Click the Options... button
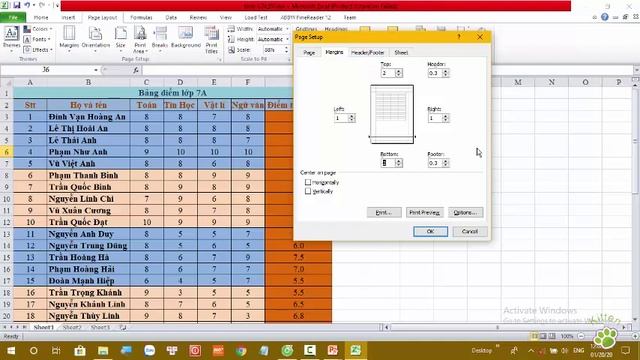Viewport: 640px width, 360px height. (465, 212)
